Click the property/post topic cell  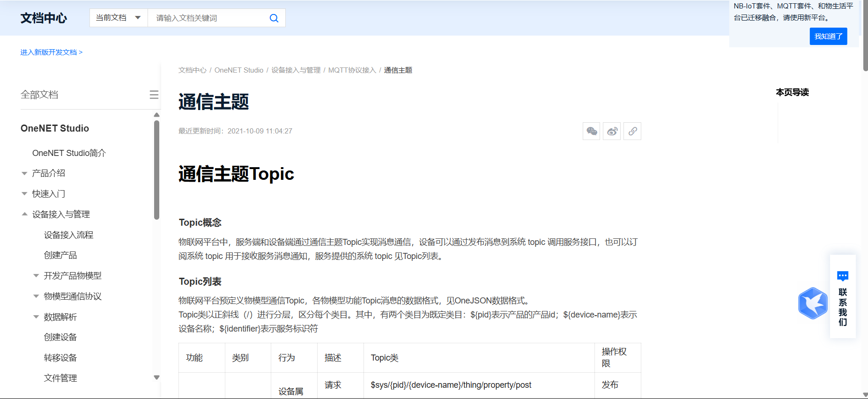tap(479, 385)
